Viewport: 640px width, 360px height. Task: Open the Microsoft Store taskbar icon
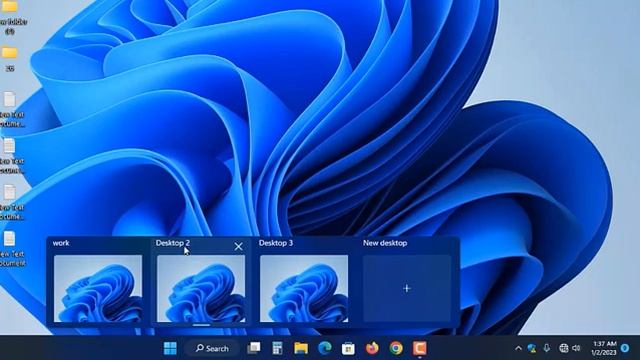pyautogui.click(x=348, y=348)
